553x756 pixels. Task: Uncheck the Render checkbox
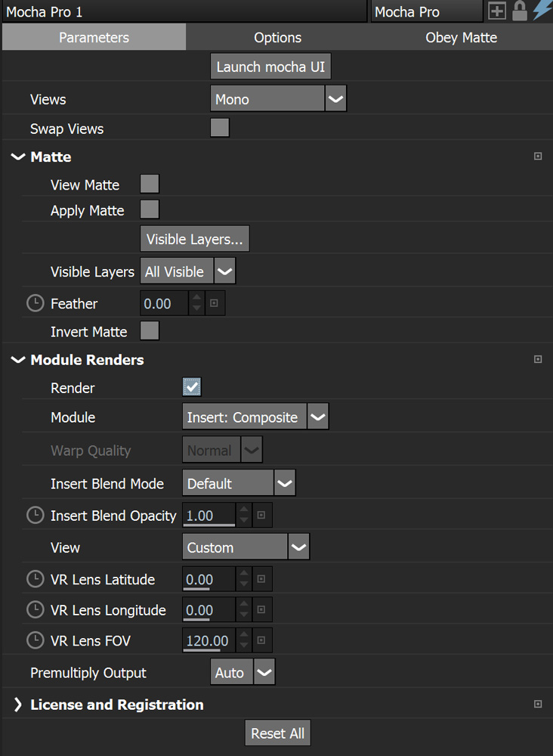click(192, 387)
